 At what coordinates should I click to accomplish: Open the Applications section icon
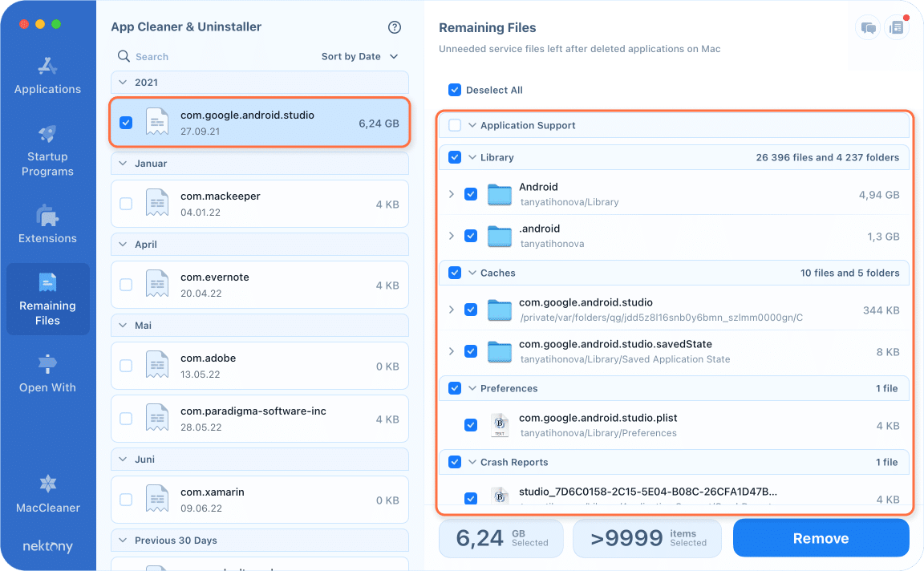47,66
